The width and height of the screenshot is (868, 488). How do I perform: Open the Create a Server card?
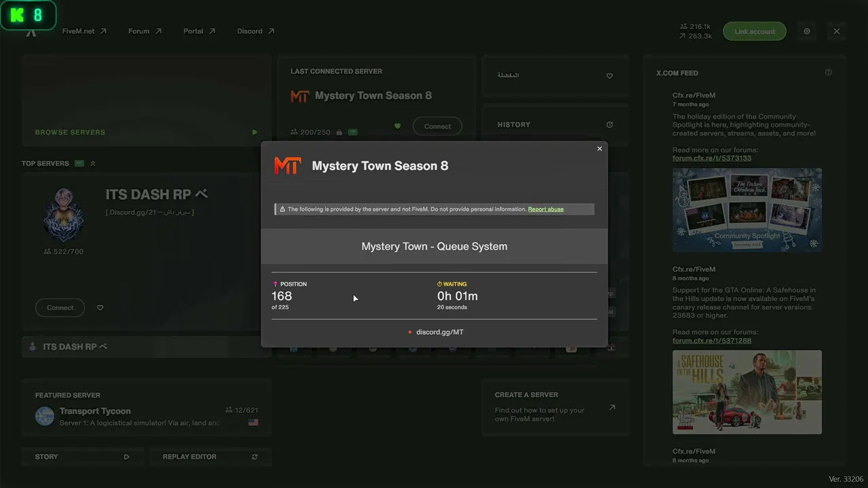pyautogui.click(x=555, y=408)
